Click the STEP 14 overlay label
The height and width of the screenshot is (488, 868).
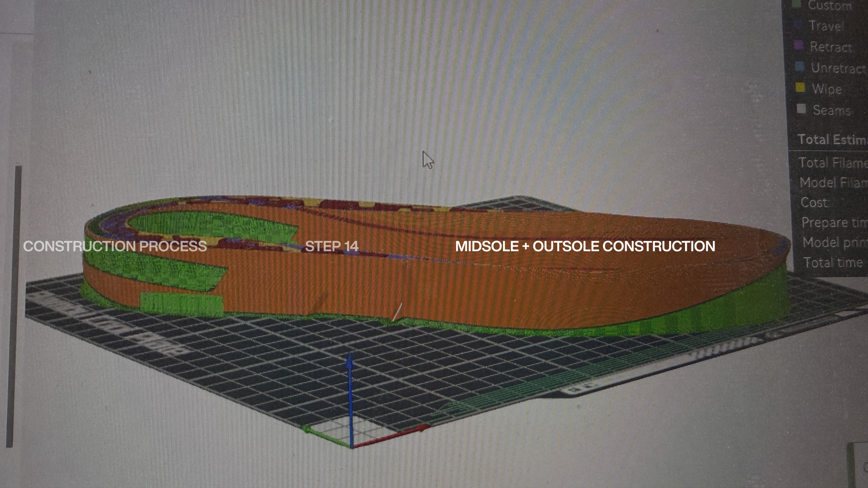click(x=331, y=246)
